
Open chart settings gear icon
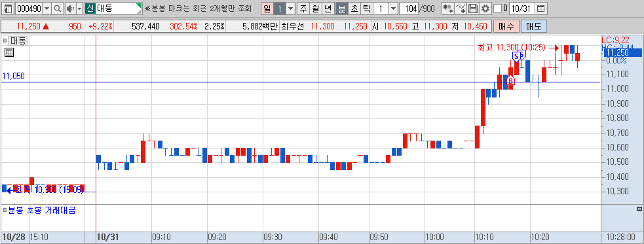pyautogui.click(x=485, y=9)
